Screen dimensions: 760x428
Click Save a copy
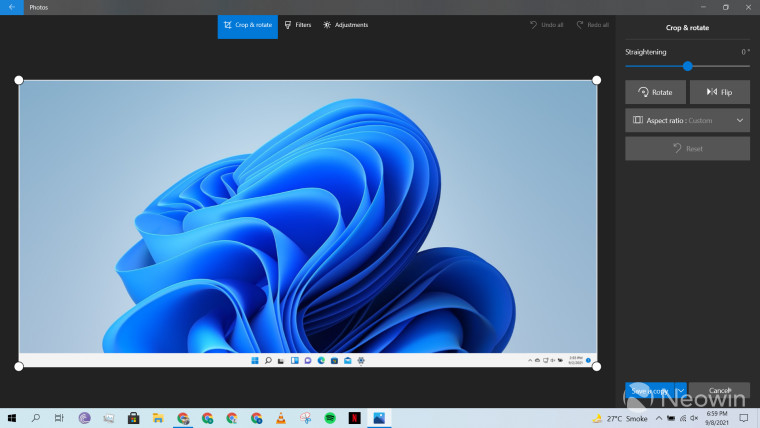[649, 391]
